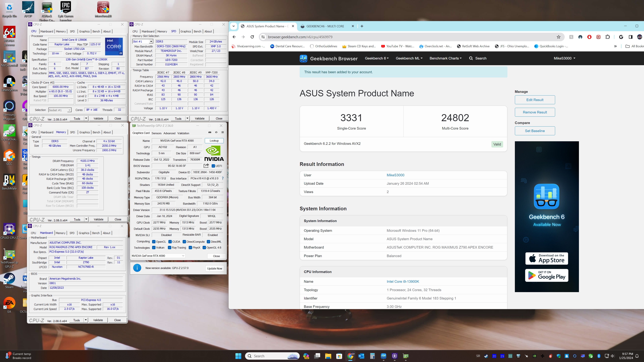Click Update Now for GPU-Z
This screenshot has height=362, width=644.
[214, 268]
